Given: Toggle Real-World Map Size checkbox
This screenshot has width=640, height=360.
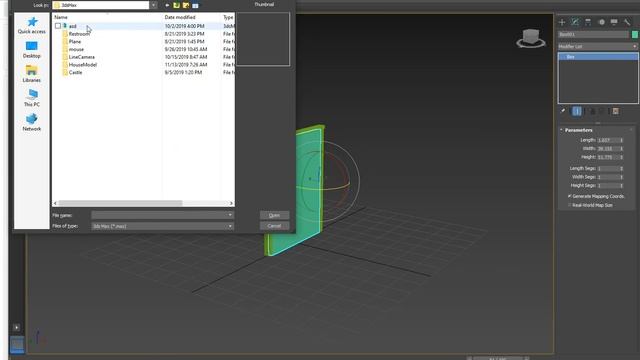Looking at the screenshot, I should (x=569, y=205).
